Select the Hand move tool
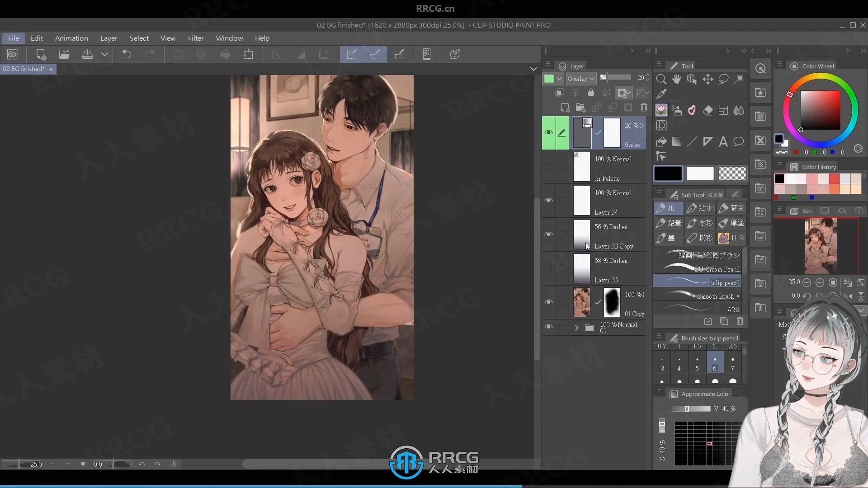Viewport: 868px width, 488px height. (676, 79)
